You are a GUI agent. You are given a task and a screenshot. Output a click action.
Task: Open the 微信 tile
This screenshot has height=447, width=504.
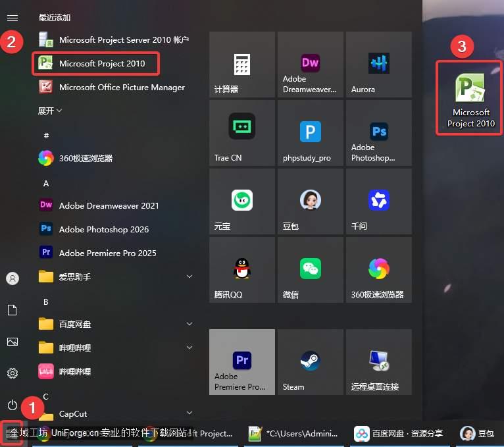point(311,270)
